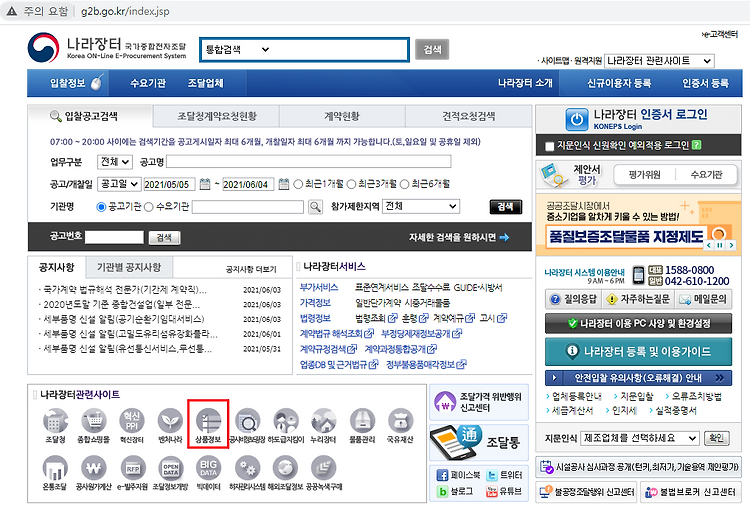Viewport: 750px width, 512px height.
Task: Open the 업무구분 전체 dropdown
Action: pyautogui.click(x=115, y=162)
